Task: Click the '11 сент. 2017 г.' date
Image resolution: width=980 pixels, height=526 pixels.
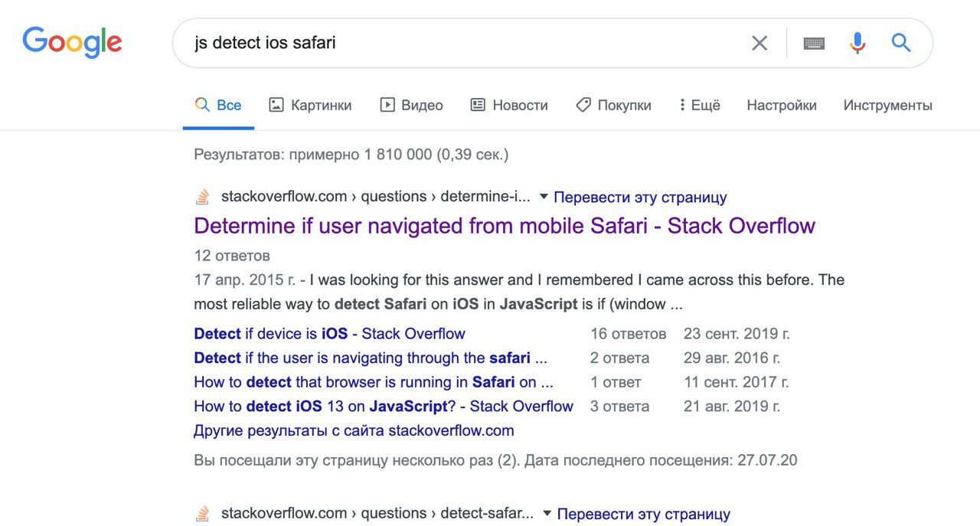Action: tap(736, 382)
